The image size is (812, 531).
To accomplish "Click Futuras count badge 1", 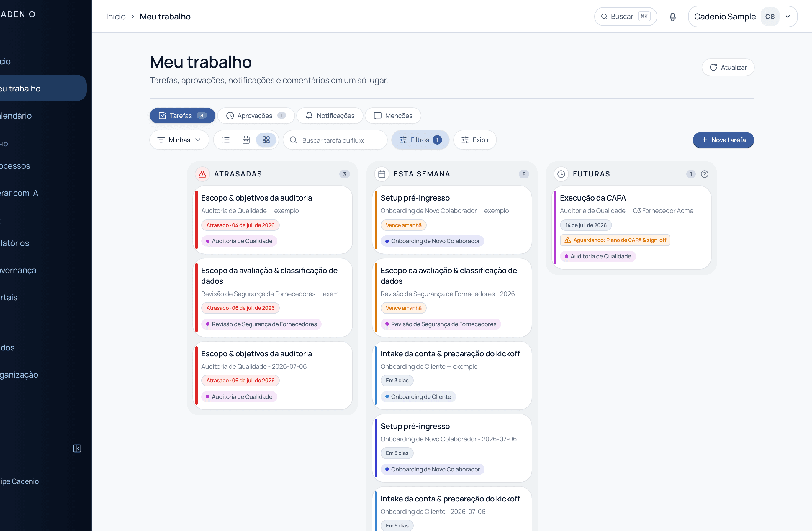I will [x=690, y=174].
